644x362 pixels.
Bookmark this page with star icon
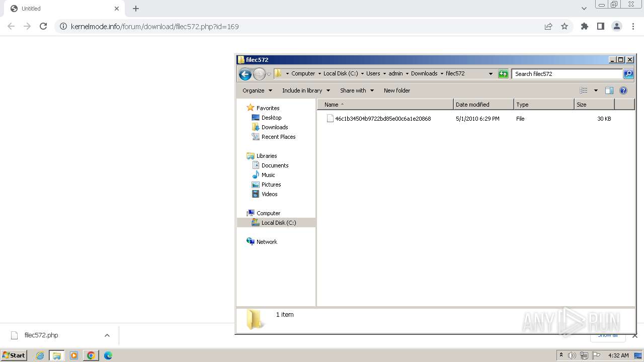click(565, 26)
